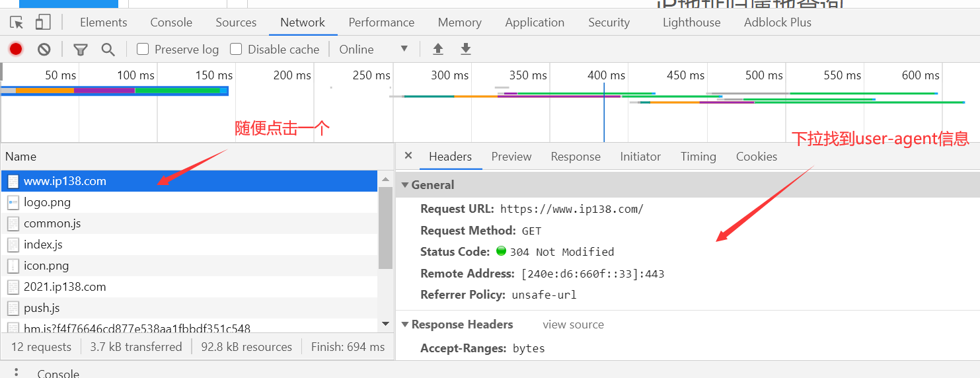This screenshot has height=378, width=980.
Task: Collapse the Response Headers section
Action: coord(405,324)
